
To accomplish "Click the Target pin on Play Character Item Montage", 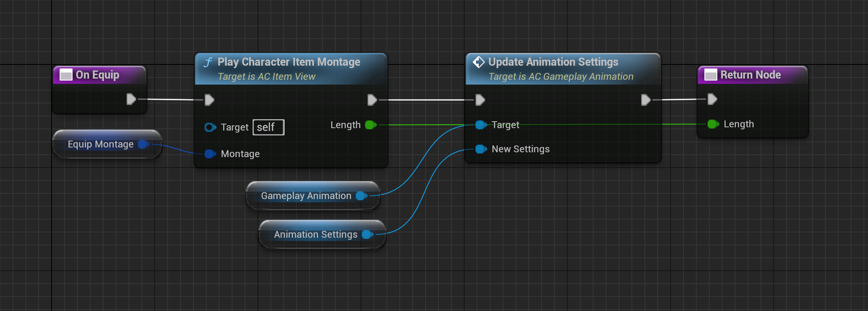I will [210, 127].
